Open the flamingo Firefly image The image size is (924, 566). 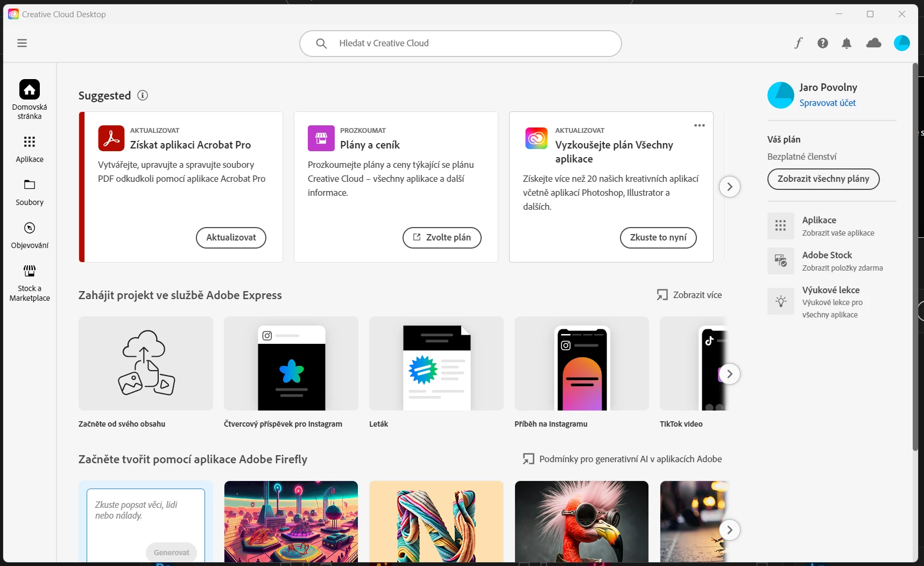(582, 521)
